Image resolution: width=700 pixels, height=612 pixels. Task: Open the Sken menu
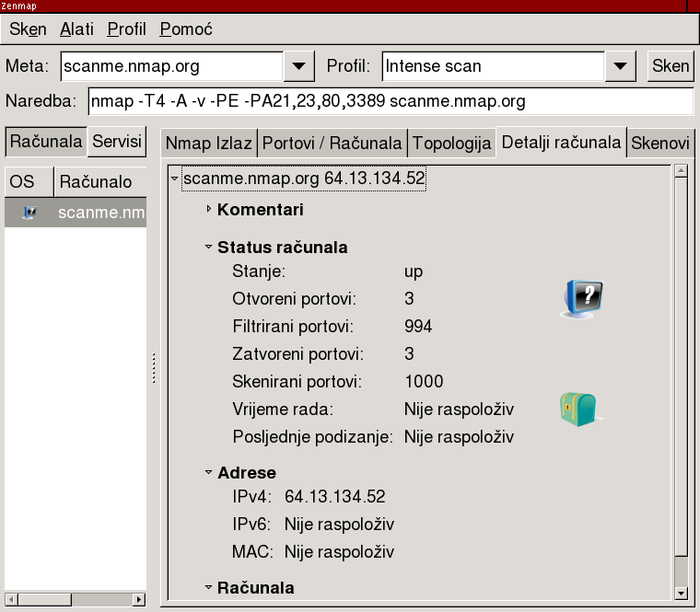[28, 29]
